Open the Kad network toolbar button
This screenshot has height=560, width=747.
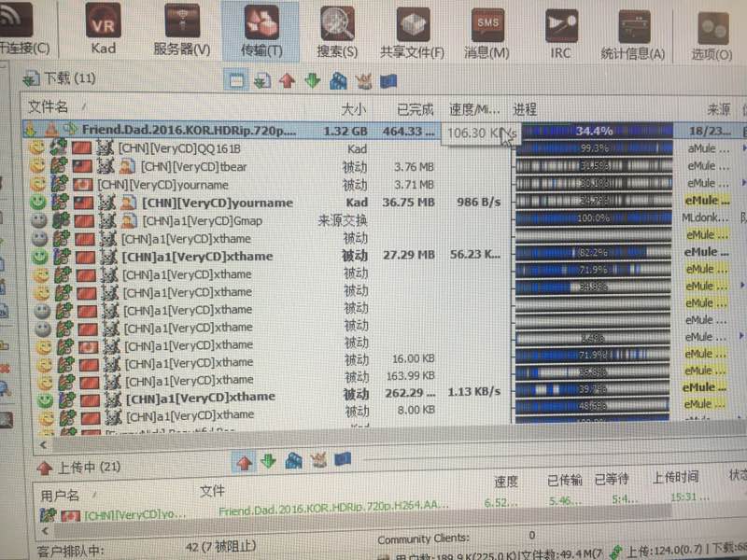click(104, 30)
